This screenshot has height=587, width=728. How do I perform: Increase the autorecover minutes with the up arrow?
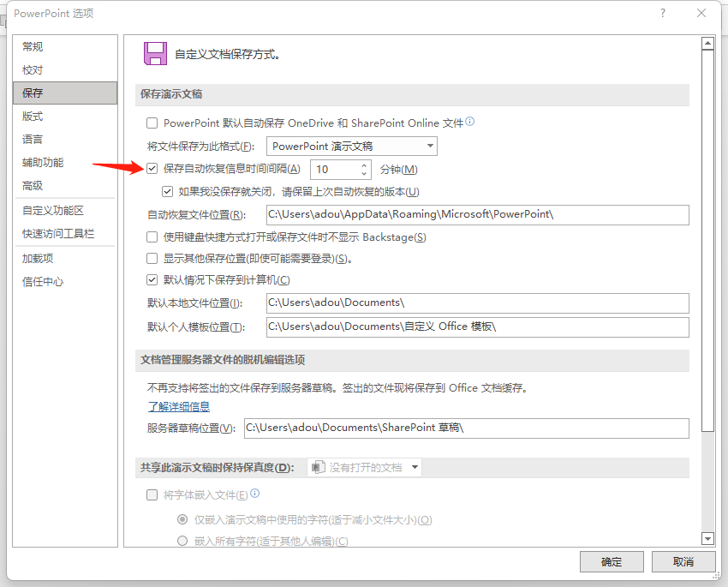pyautogui.click(x=364, y=165)
